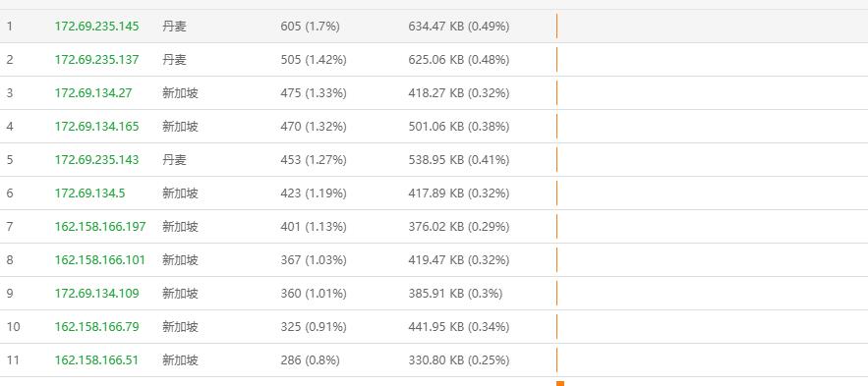868x386 pixels.
Task: Click orange traffic bar in row 11
Action: click(557, 360)
